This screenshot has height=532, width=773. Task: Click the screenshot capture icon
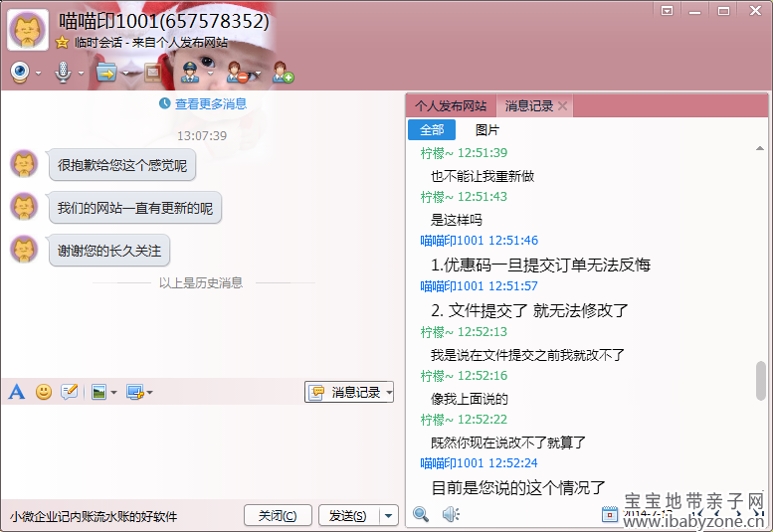(134, 392)
